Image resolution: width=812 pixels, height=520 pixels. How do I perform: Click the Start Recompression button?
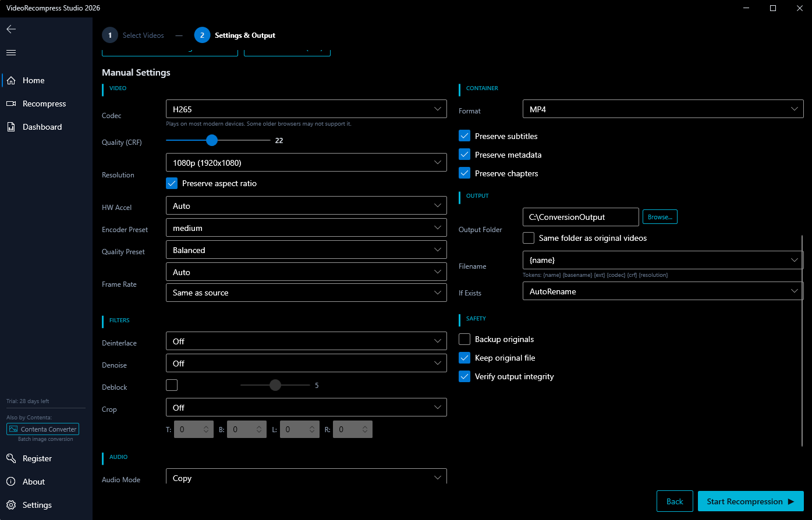coord(750,501)
